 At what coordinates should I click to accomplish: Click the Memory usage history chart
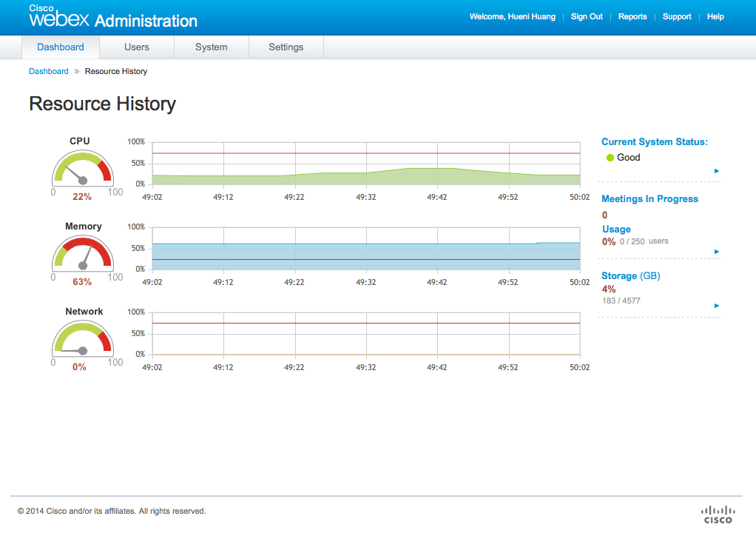tap(365, 249)
